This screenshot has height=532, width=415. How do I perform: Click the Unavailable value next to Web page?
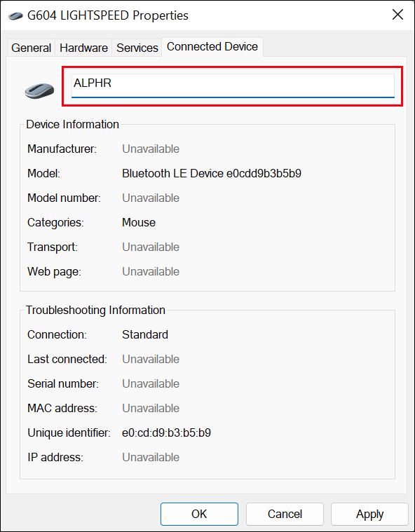(x=151, y=271)
